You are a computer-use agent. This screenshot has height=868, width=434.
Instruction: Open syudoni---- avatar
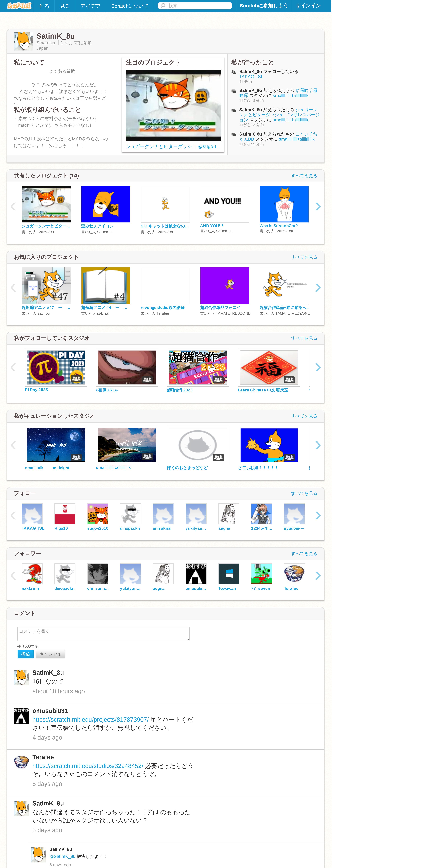click(x=294, y=514)
